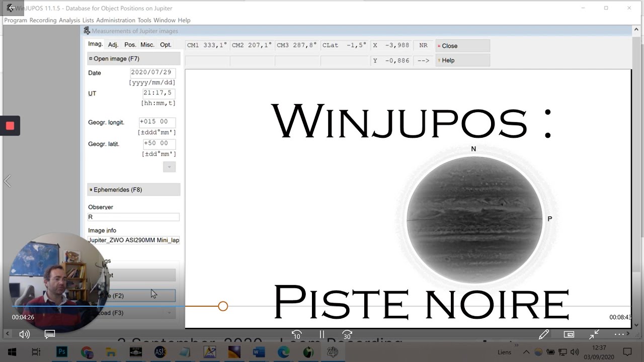Open the WinJUPOS taskbar icon
The width and height of the screenshot is (644, 362).
[x=333, y=352]
